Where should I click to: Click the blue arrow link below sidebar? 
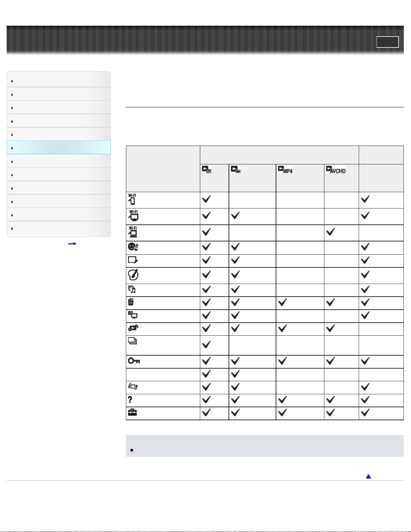[72, 243]
